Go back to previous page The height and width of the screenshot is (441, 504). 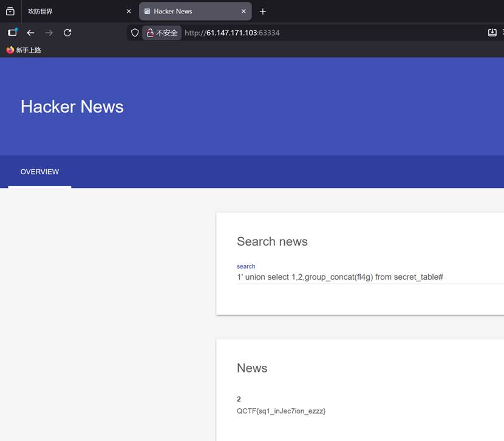coord(30,33)
